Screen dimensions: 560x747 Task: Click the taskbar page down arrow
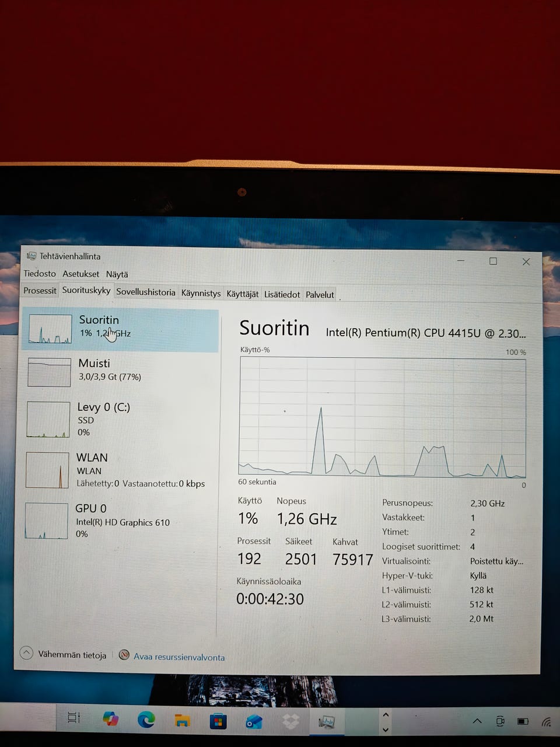tap(385, 729)
